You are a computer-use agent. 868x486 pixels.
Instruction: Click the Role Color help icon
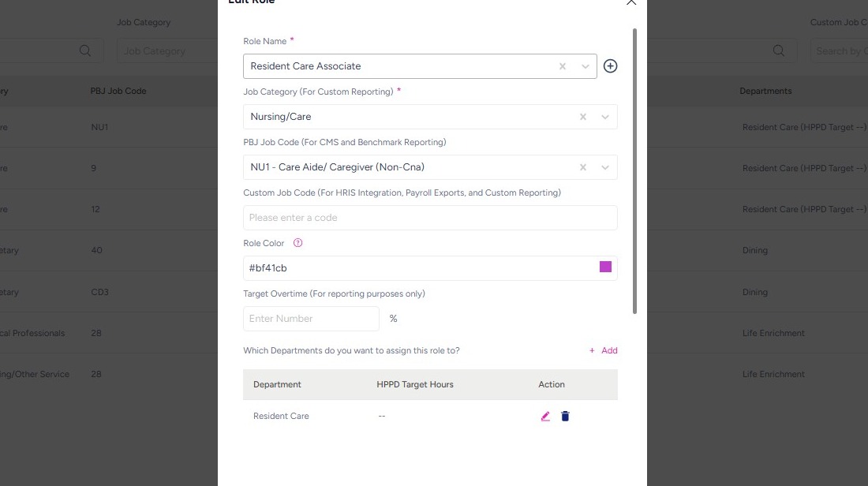297,243
